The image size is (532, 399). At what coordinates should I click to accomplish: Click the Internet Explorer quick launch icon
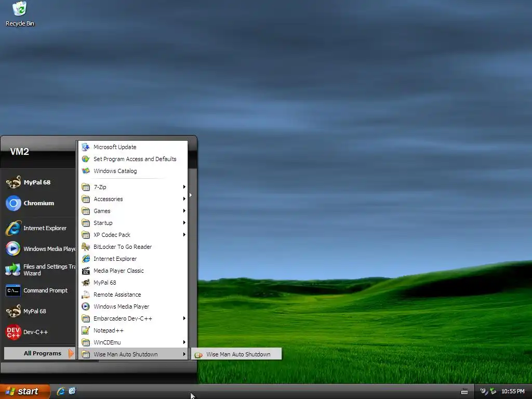click(61, 391)
